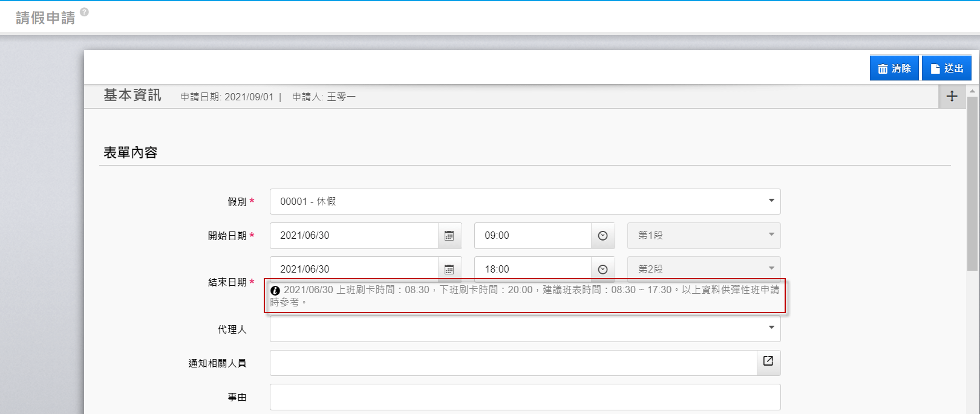The width and height of the screenshot is (980, 414).
Task: Click the clock icon next to 18:00
Action: [x=603, y=269]
